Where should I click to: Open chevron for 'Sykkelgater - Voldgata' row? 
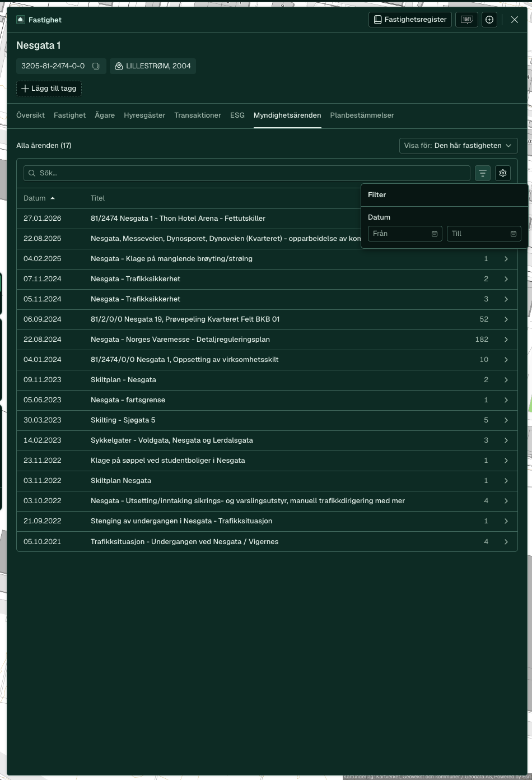[506, 440]
